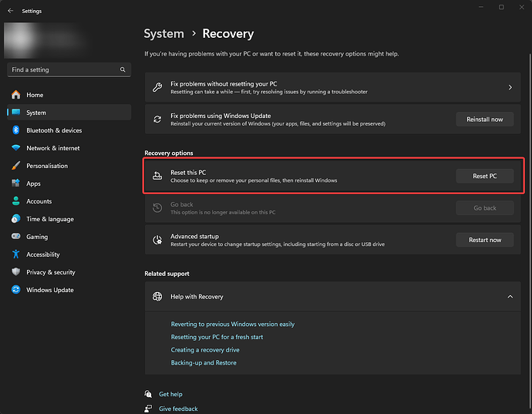532x414 pixels.
Task: Focus the Find a setting search box
Action: coord(69,69)
